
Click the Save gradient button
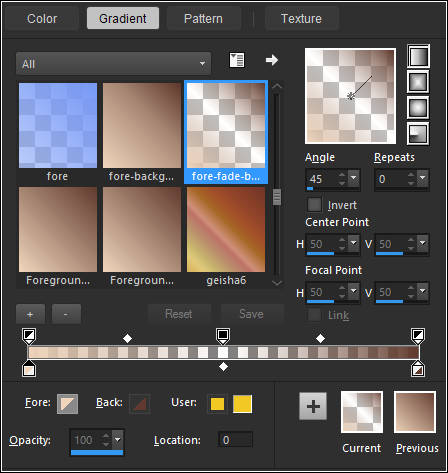(x=252, y=314)
